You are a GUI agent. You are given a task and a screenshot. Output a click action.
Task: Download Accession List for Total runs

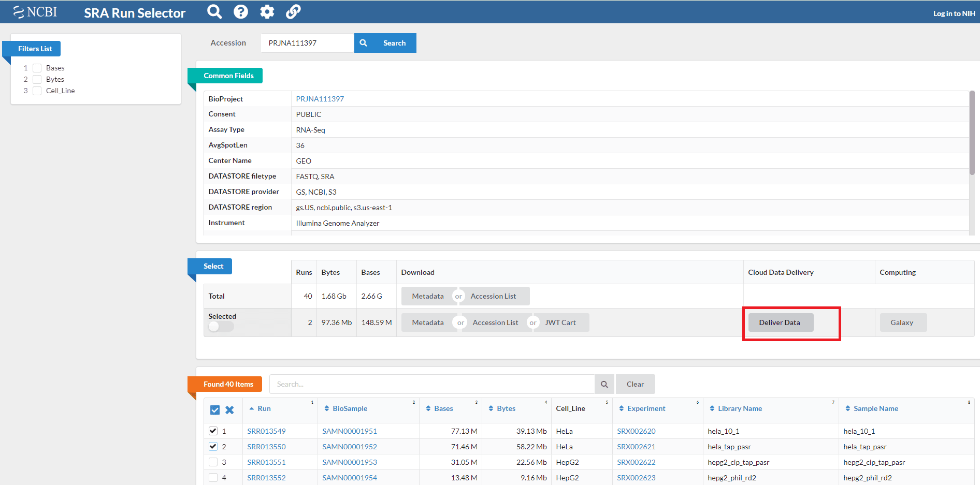[x=493, y=296]
